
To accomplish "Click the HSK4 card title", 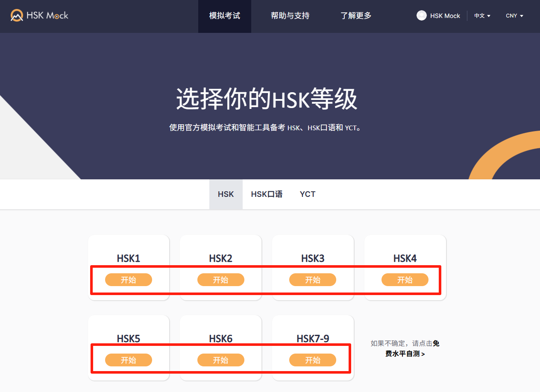I will tap(405, 258).
